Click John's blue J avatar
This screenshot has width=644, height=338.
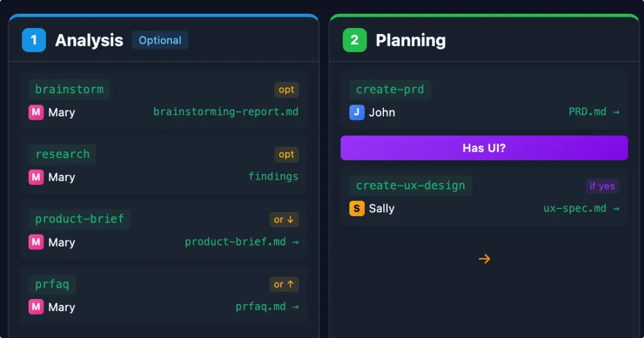357,112
